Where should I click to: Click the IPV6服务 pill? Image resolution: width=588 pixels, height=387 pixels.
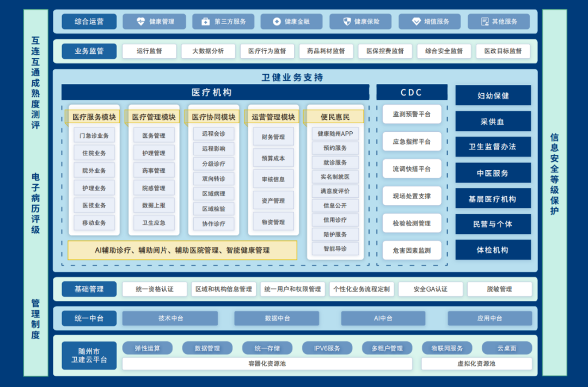tap(327, 348)
